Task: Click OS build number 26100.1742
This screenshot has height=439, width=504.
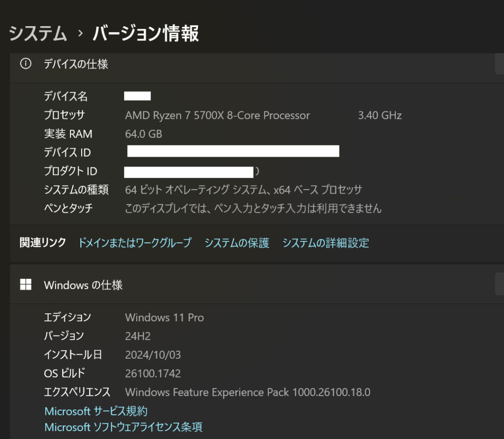Action: (153, 373)
